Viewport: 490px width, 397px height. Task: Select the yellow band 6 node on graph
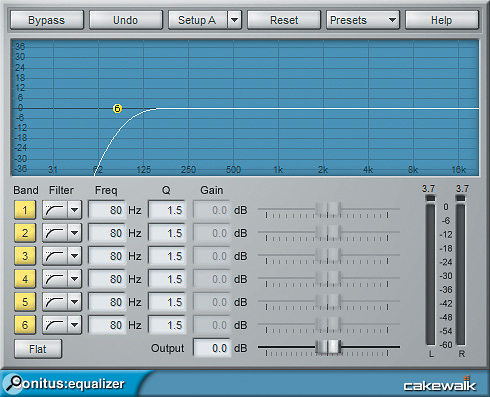(x=117, y=108)
